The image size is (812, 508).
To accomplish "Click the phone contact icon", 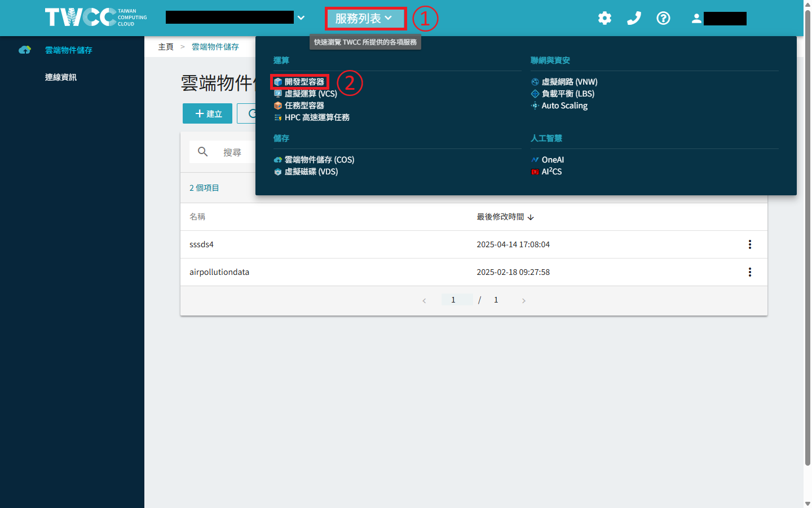I will [634, 18].
